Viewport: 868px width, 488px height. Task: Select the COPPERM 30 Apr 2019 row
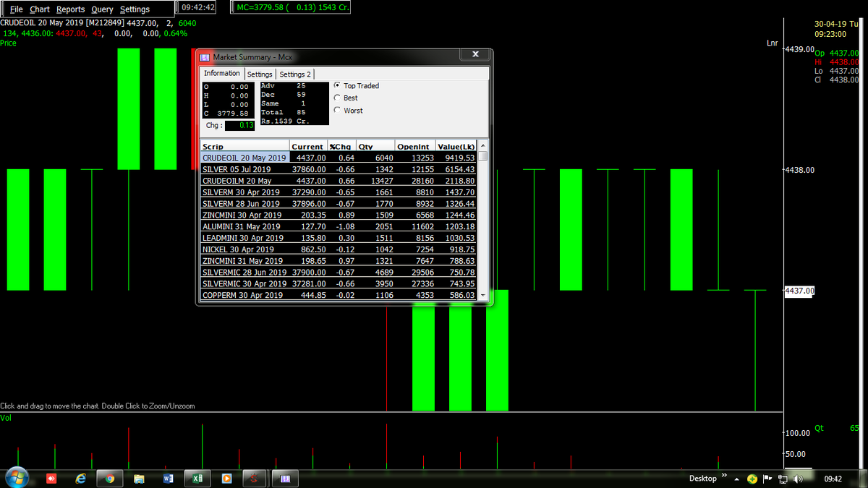coord(339,295)
